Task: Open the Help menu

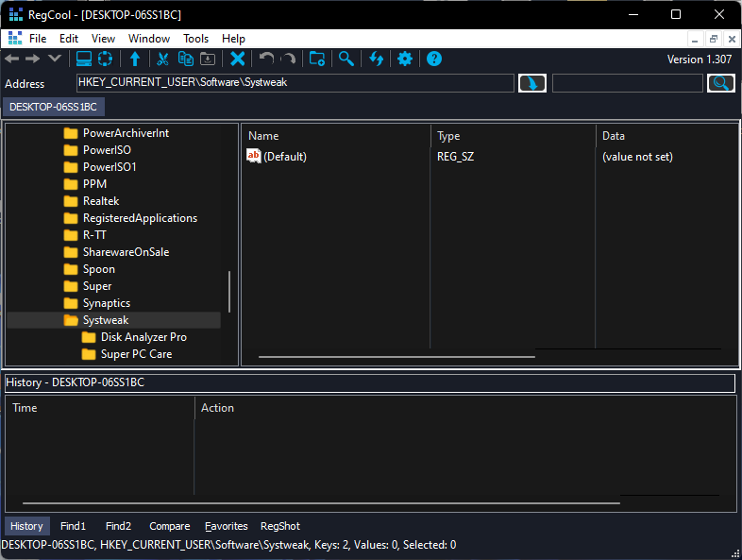Action: coord(233,39)
